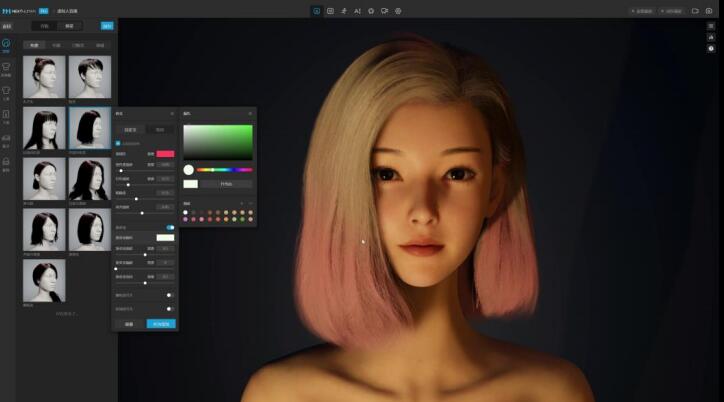The width and height of the screenshot is (724, 402).
Task: Open the second dropdown on top-right toolbar
Action: click(x=673, y=11)
